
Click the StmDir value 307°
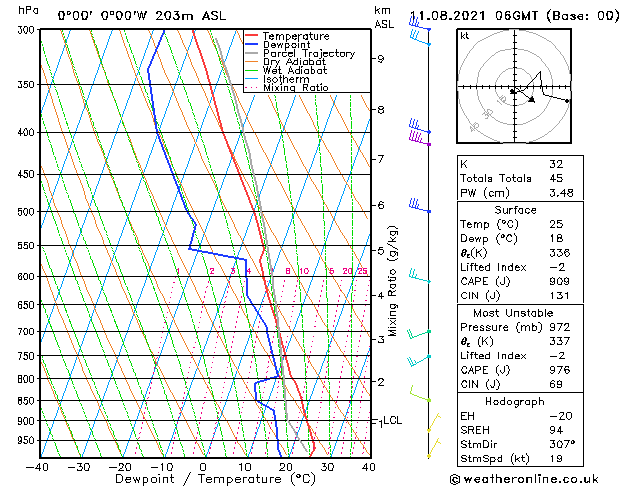(x=562, y=444)
